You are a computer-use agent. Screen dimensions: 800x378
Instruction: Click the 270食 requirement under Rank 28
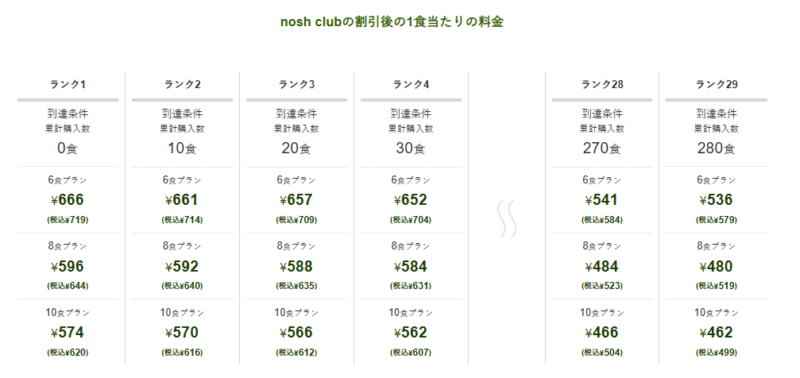tap(602, 148)
